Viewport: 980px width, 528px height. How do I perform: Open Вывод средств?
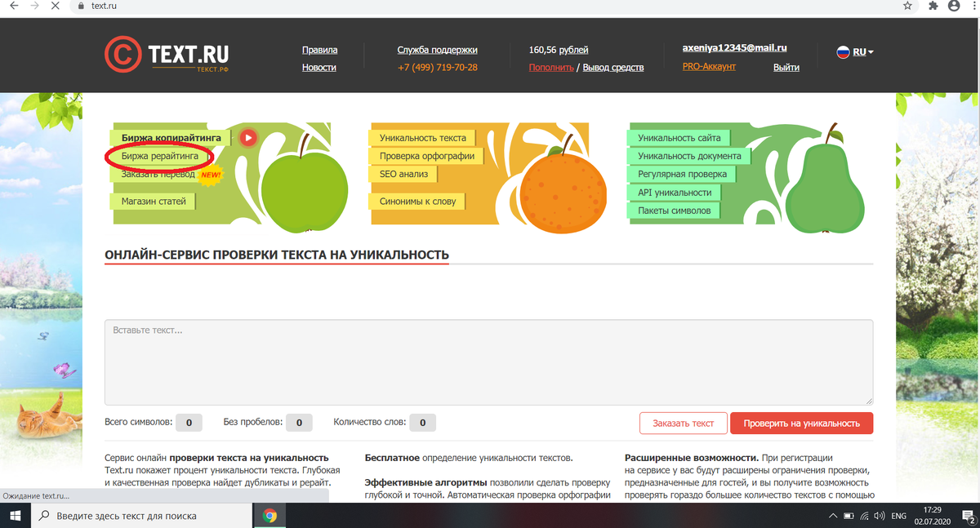(x=613, y=68)
